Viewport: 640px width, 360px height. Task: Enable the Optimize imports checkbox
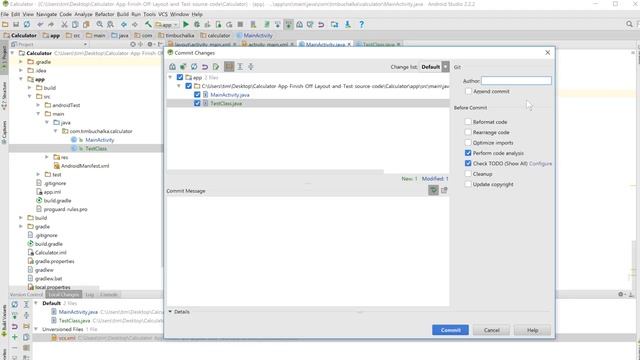tap(468, 142)
